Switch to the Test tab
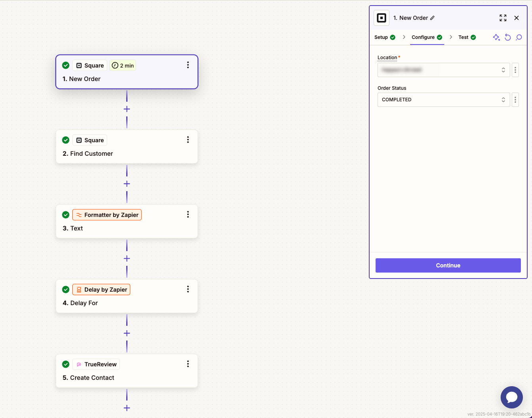Viewport: 532px width, 418px height. tap(467, 37)
